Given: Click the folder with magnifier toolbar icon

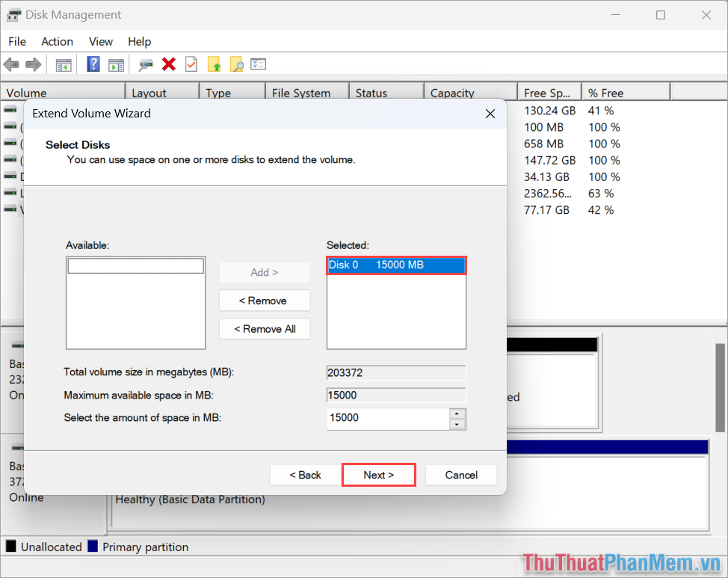Looking at the screenshot, I should (x=236, y=64).
